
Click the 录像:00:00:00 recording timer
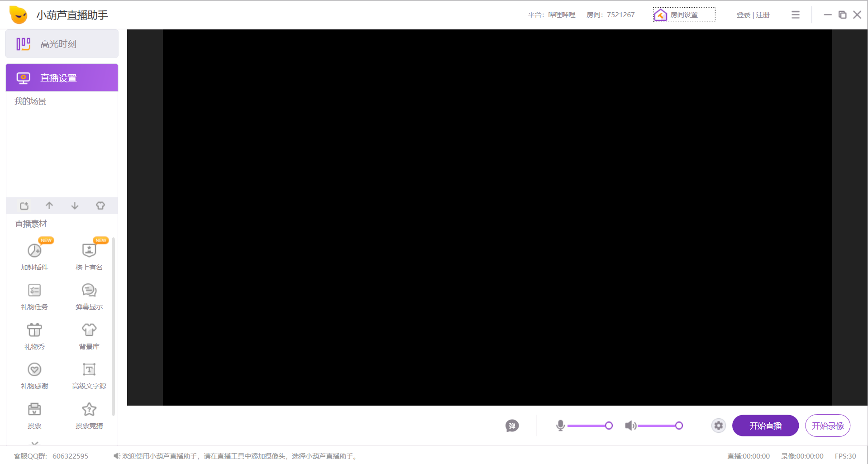(x=802, y=456)
